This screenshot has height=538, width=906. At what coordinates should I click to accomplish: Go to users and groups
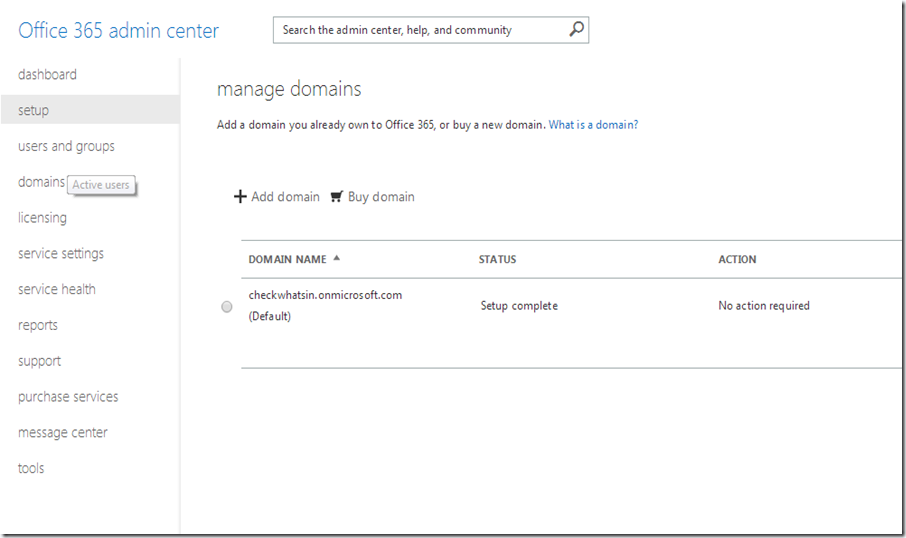(66, 146)
